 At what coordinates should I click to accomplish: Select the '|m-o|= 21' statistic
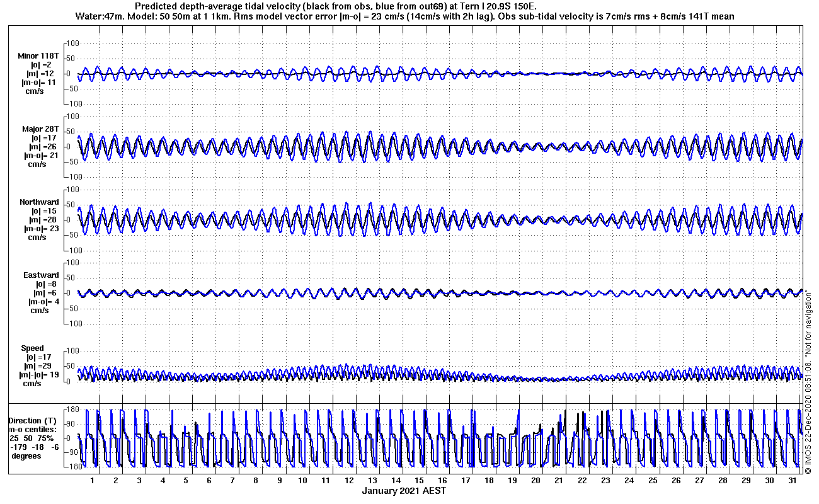(40, 156)
